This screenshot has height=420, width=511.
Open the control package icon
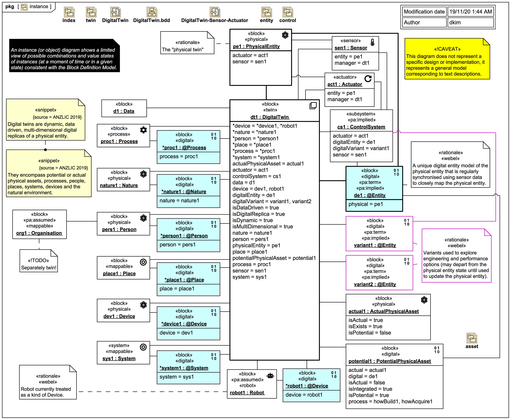coord(288,12)
